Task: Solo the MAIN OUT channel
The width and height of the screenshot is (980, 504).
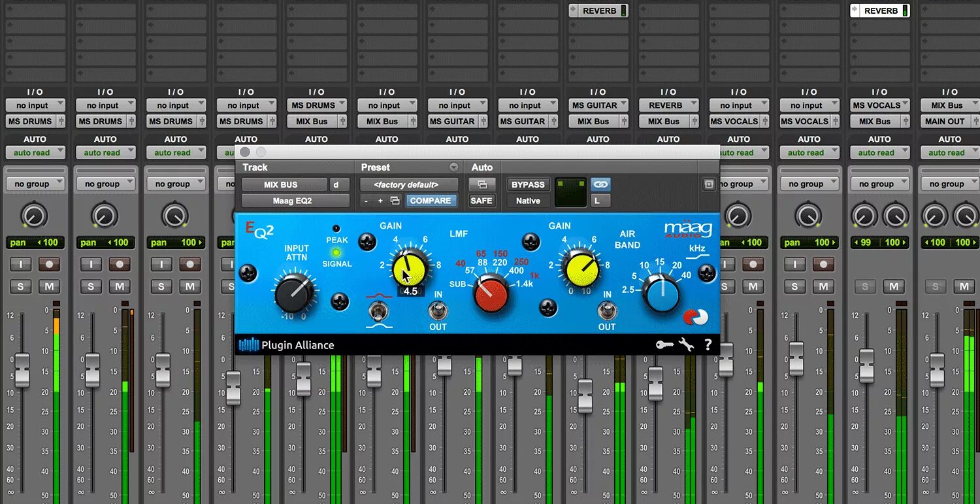Action: coord(936,286)
